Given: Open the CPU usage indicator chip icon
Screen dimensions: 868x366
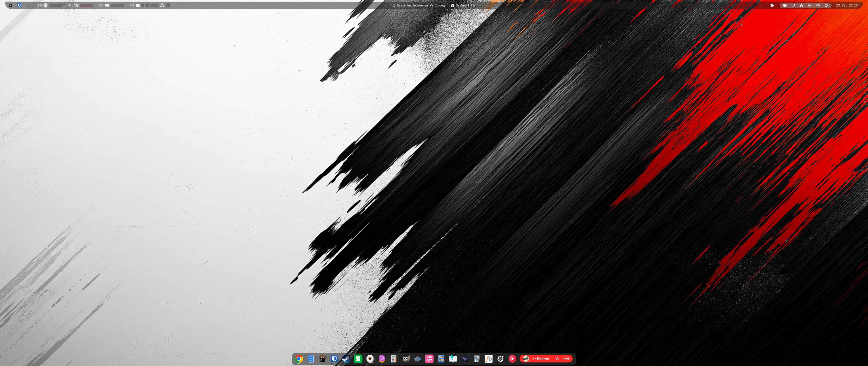Looking at the screenshot, I should tap(45, 5).
